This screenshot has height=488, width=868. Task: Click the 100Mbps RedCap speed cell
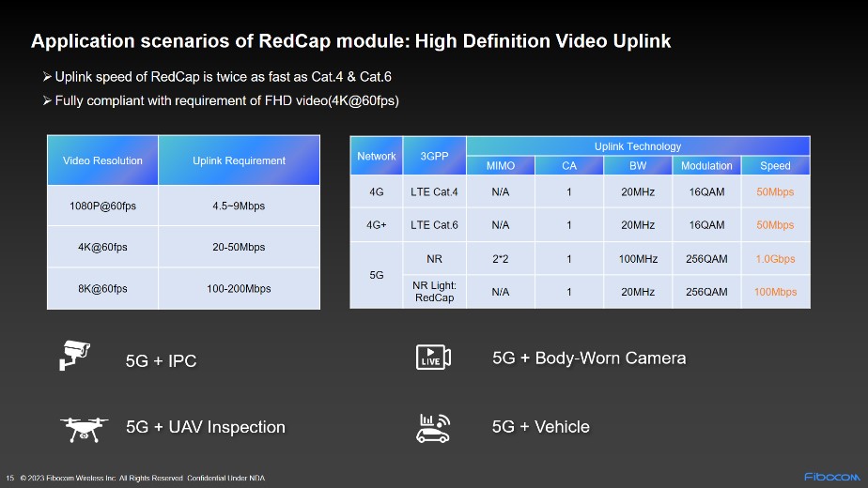click(x=774, y=292)
